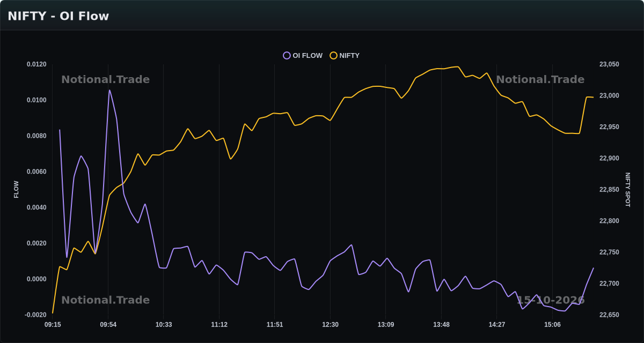Toggle the OI FLOW legend series
The height and width of the screenshot is (343, 644).
[303, 55]
